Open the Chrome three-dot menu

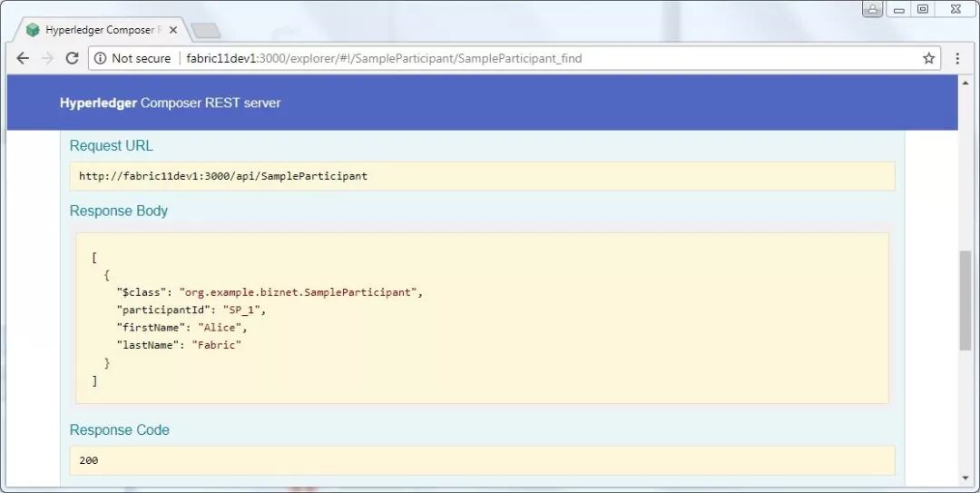coord(957,58)
